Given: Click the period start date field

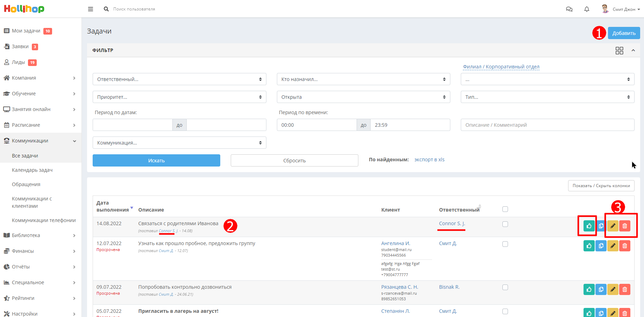Looking at the screenshot, I should [133, 125].
